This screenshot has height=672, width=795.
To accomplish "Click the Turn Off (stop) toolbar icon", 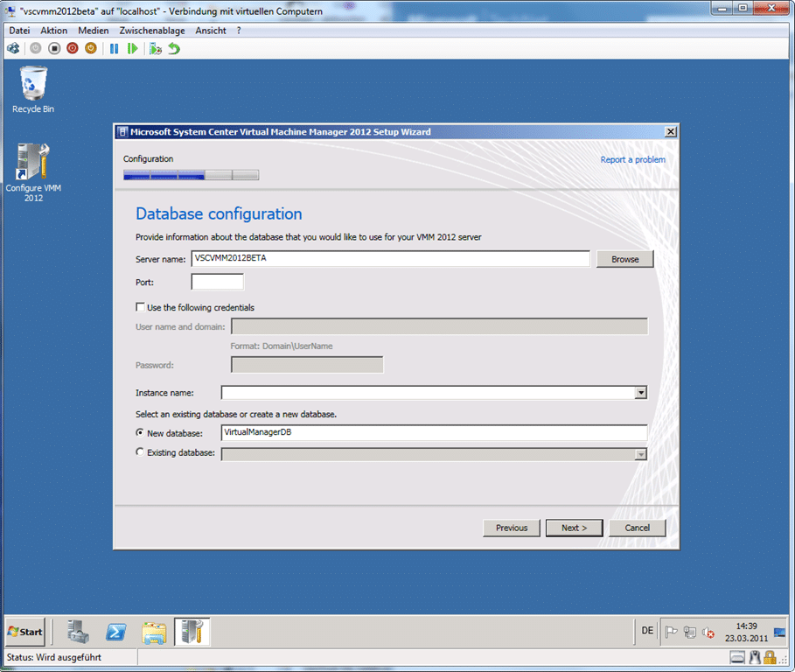I will tap(54, 49).
